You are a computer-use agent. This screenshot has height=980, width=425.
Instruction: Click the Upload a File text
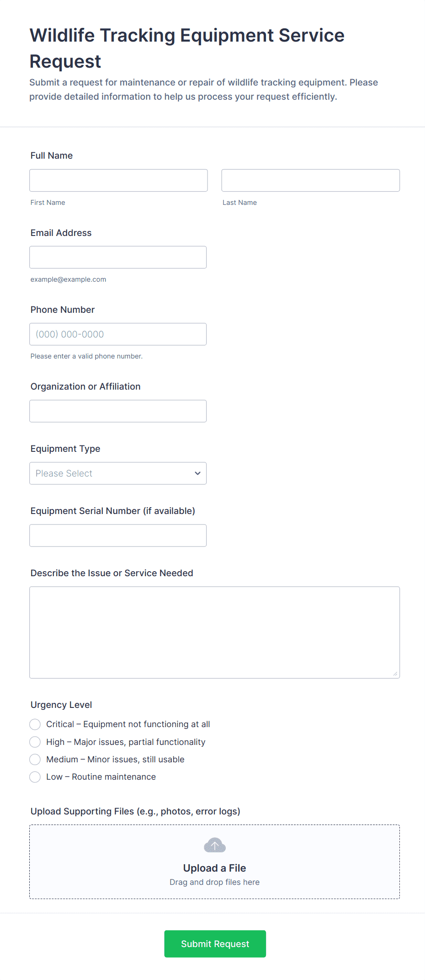[214, 868]
